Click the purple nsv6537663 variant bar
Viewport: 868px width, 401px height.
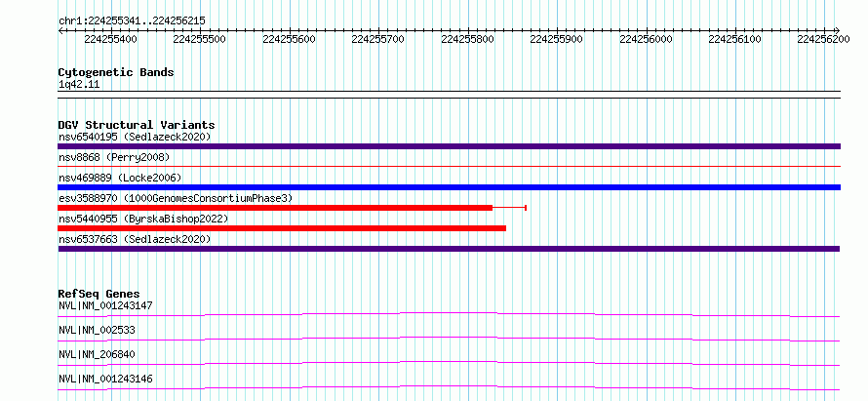click(449, 249)
